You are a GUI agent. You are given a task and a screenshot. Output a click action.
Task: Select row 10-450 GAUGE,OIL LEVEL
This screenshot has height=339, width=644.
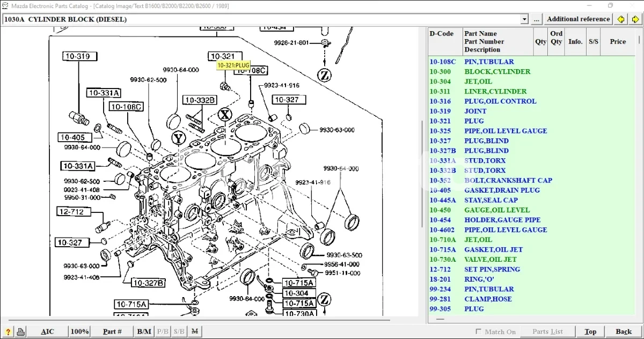(531, 210)
